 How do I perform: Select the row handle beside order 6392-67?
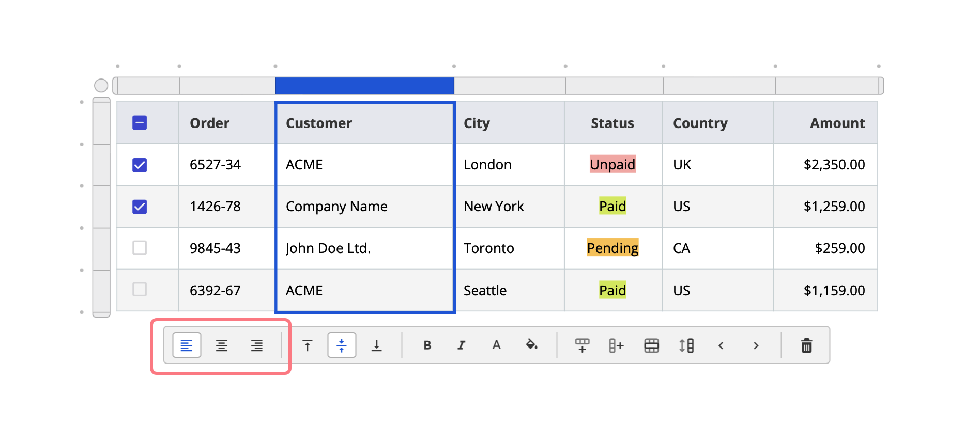101,291
